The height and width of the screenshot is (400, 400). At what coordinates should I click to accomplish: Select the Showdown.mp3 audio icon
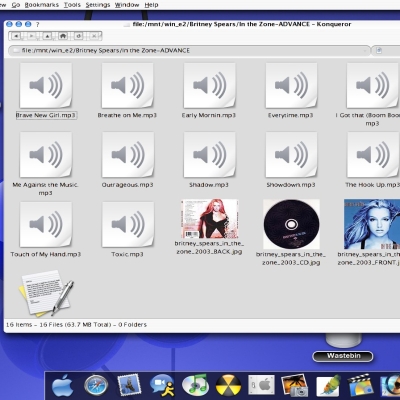291,155
